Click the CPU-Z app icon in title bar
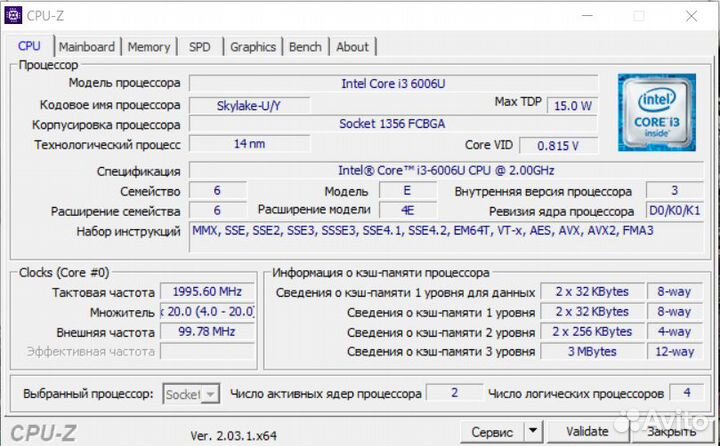This screenshot has width=720, height=446. coord(13,16)
